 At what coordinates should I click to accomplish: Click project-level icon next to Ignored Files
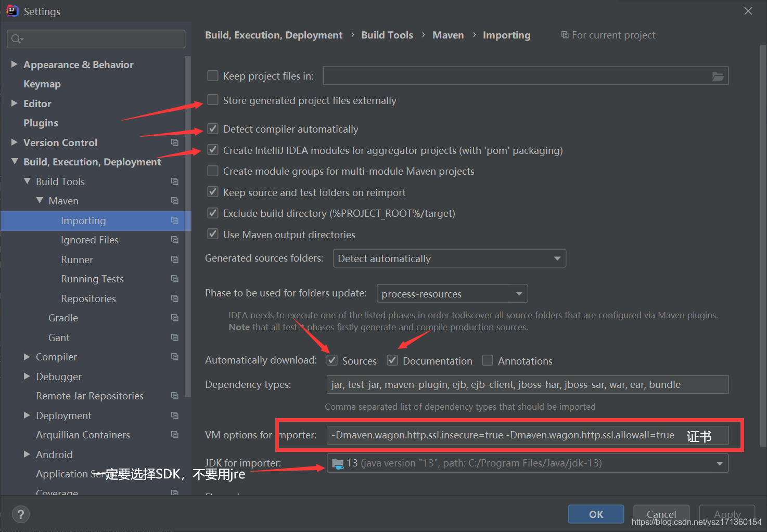tap(175, 240)
